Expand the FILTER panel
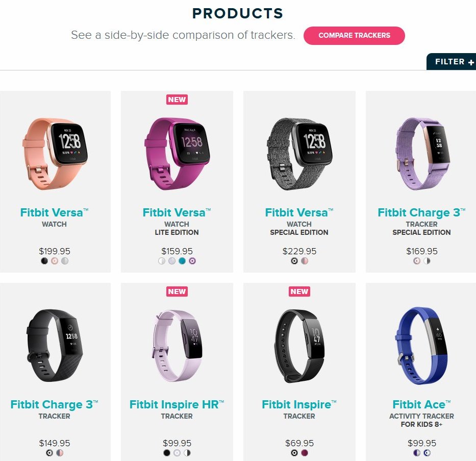Screen dimensions: 476x461 pos(452,62)
